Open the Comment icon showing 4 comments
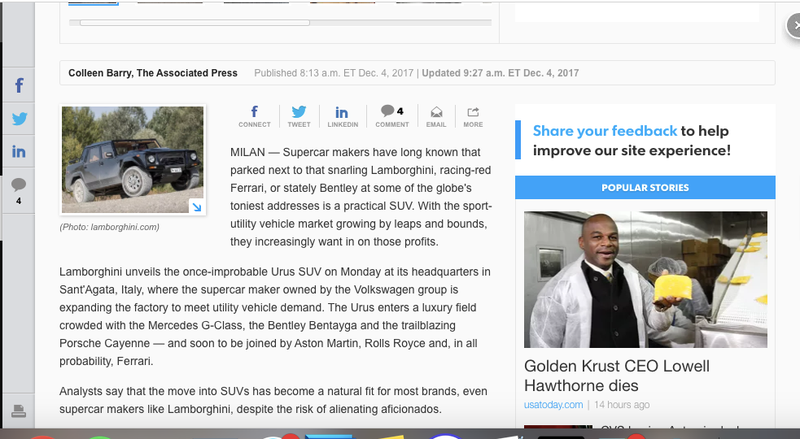The width and height of the screenshot is (800, 439). click(x=392, y=116)
